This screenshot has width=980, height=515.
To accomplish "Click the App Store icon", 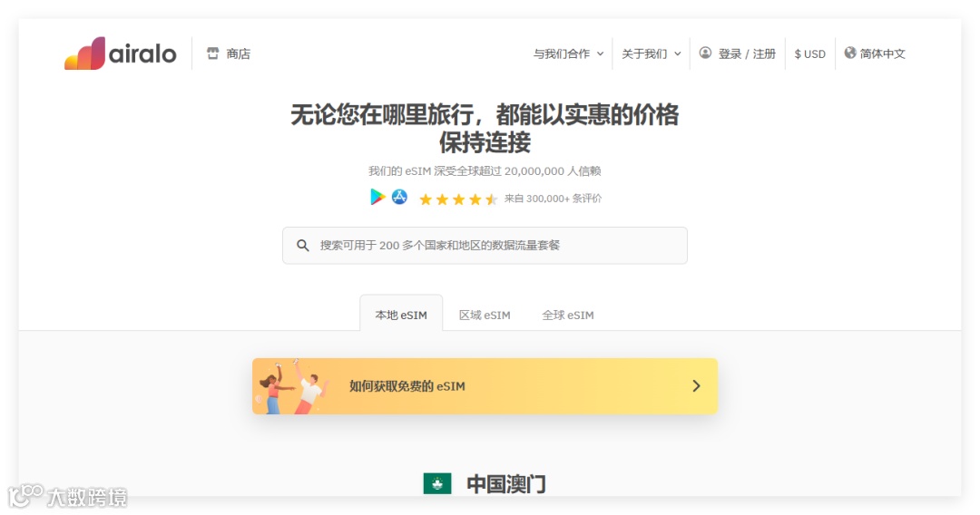I will (399, 198).
